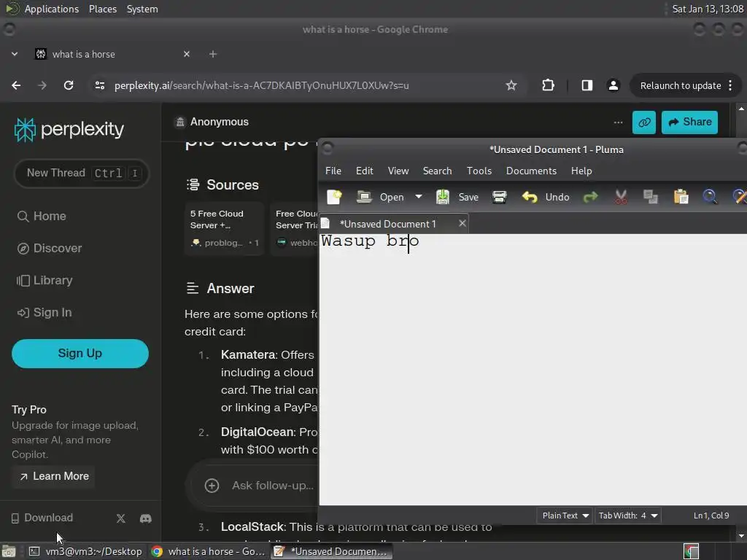
Task: Click the Copy icon in Pluma toolbar
Action: point(650,197)
